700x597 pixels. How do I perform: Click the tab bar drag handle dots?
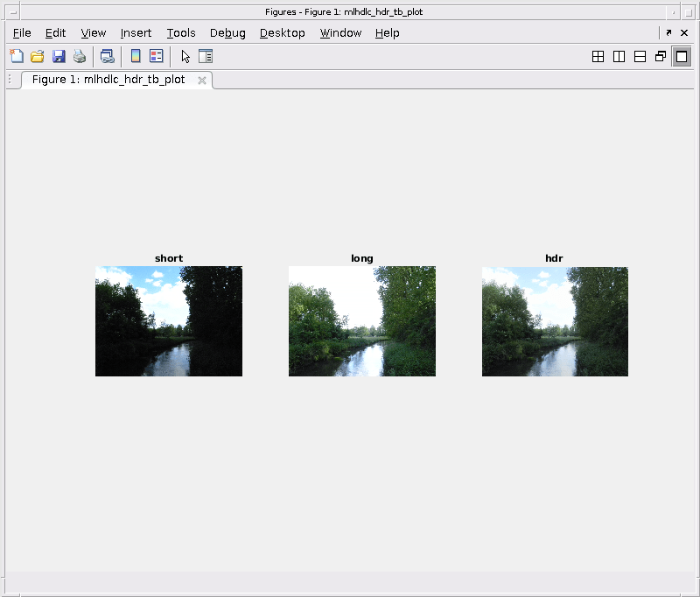10,80
